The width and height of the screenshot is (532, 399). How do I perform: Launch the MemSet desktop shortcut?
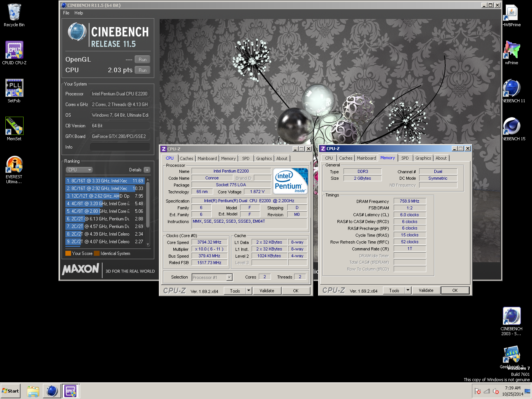[x=14, y=129]
